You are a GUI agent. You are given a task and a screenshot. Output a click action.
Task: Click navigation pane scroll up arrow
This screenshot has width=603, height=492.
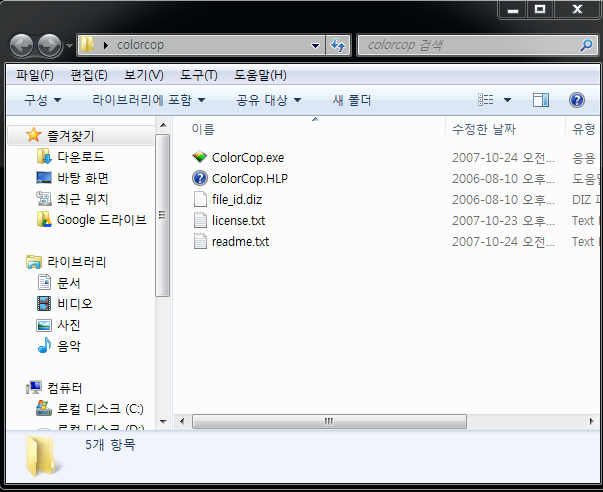tap(163, 125)
